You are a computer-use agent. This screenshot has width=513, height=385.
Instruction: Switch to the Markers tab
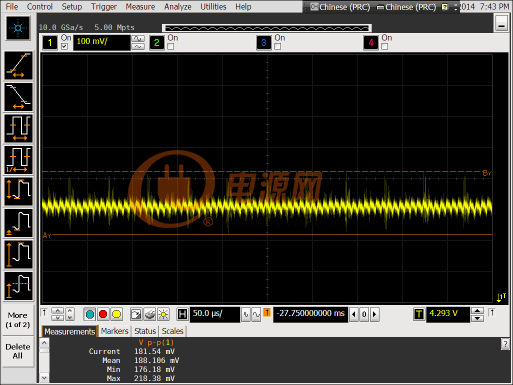[114, 331]
